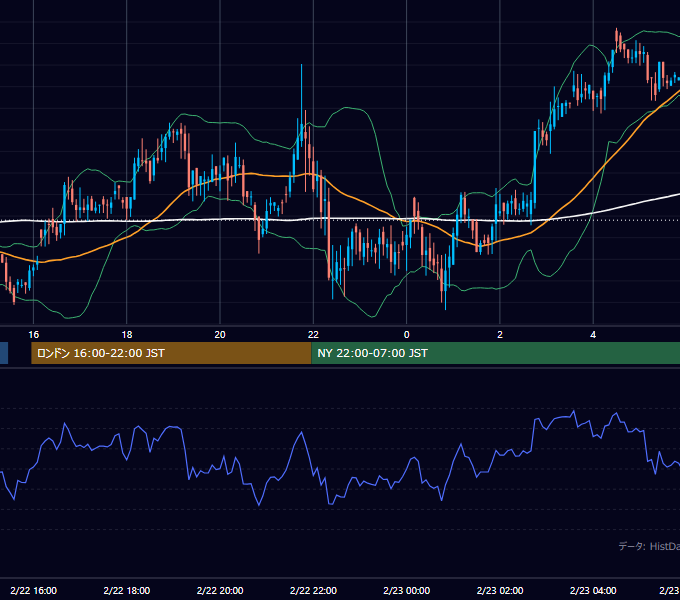Click the 22 hour axis label
The image size is (680, 600).
coord(313,335)
